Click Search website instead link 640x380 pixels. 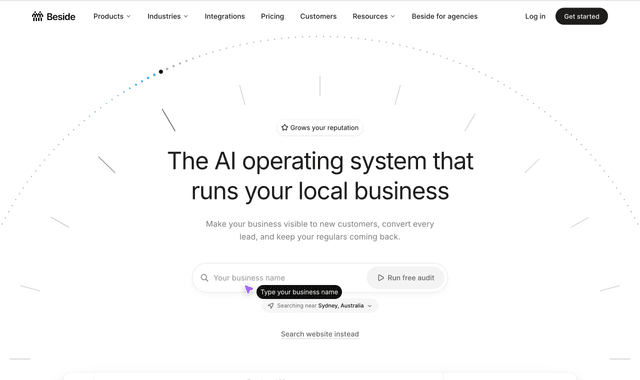(320, 334)
